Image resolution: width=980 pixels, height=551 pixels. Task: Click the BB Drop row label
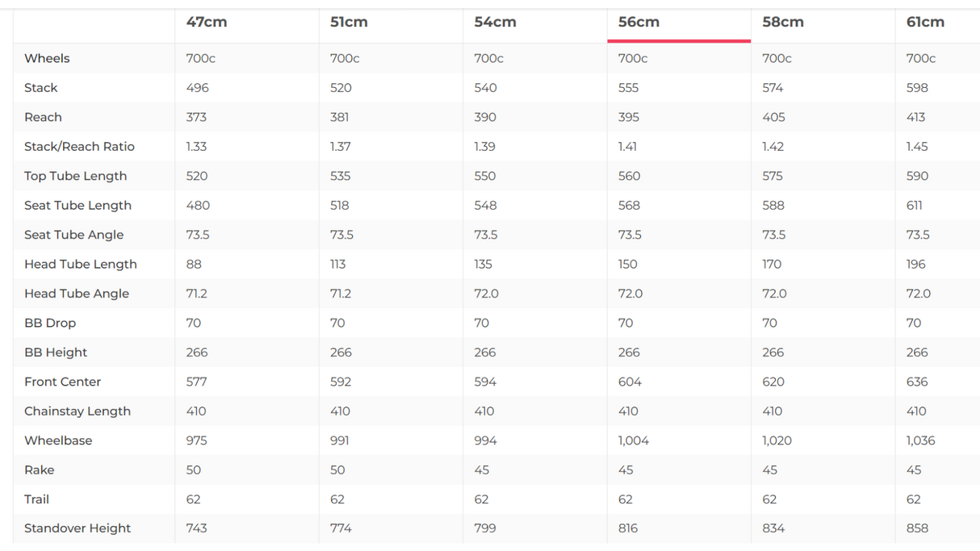coord(50,324)
